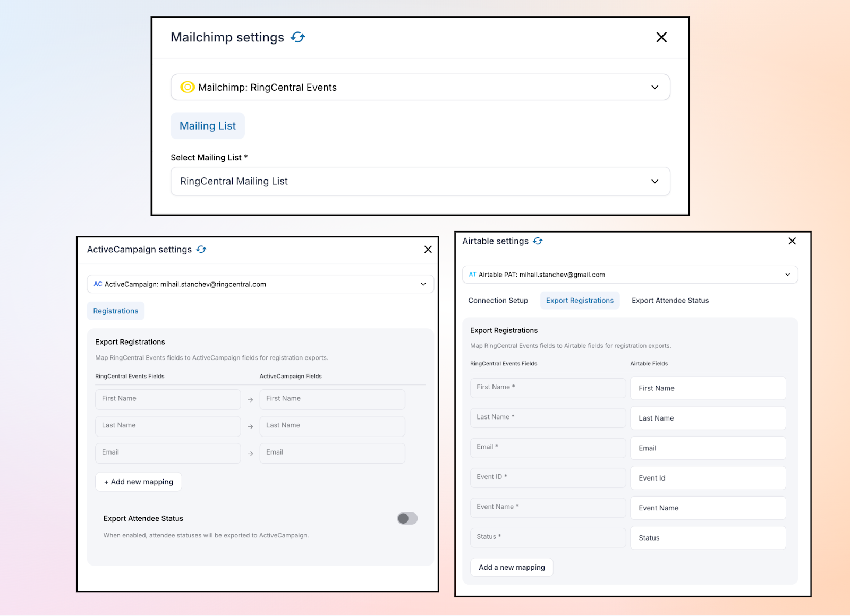Select the Export Registrations tab in Airtable
This screenshot has width=850, height=616.
(580, 301)
